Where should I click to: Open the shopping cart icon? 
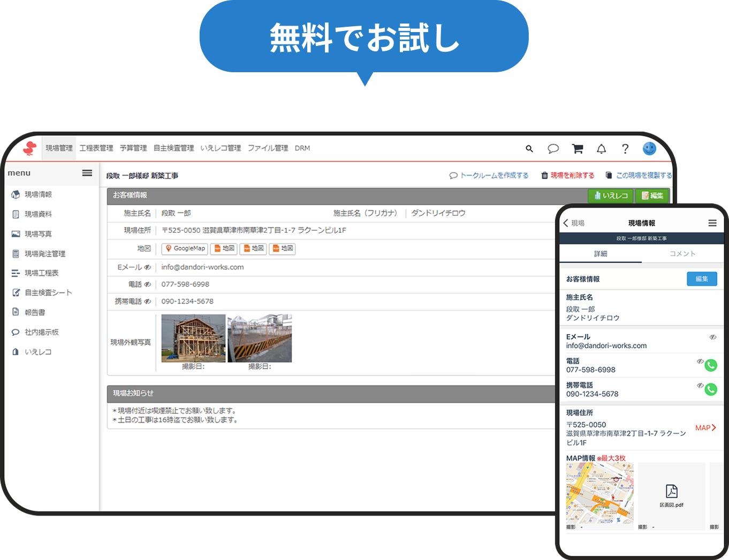[x=578, y=149]
